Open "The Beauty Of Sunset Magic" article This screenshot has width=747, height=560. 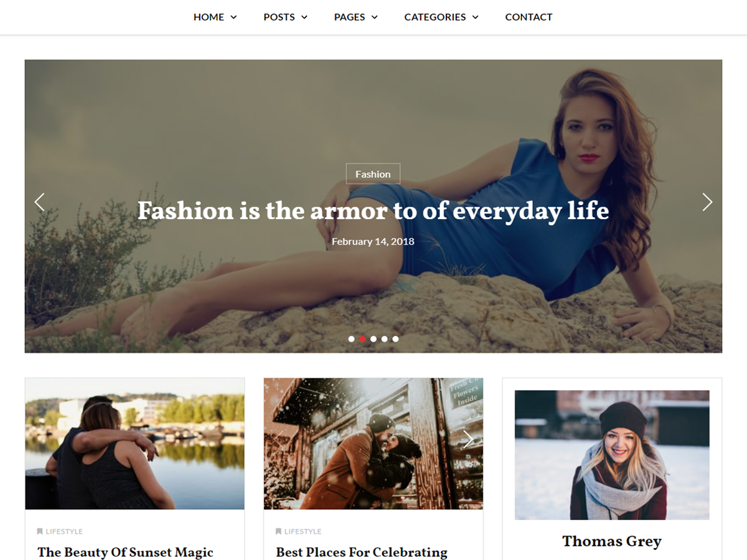pyautogui.click(x=125, y=553)
